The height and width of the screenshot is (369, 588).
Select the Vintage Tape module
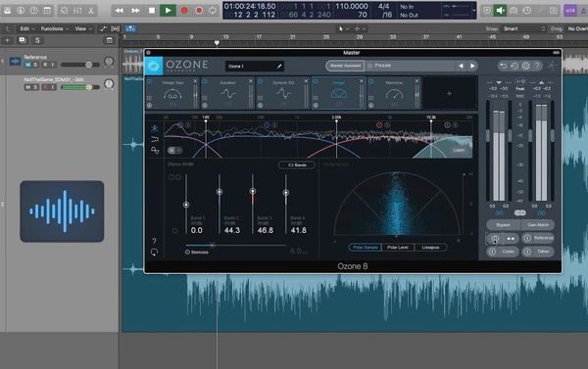[x=172, y=93]
